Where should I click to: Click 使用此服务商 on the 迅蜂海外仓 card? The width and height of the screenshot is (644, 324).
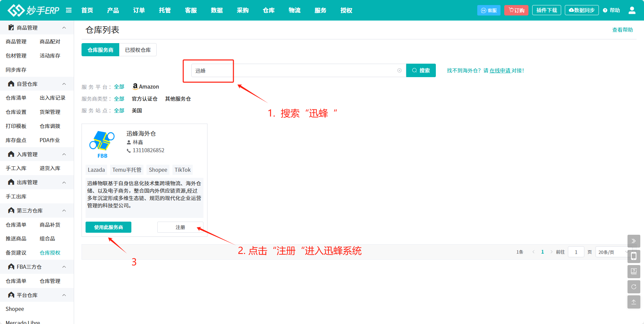pos(108,227)
